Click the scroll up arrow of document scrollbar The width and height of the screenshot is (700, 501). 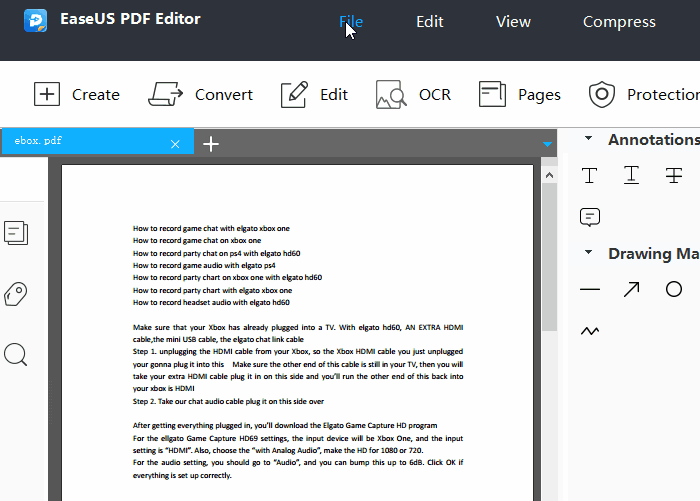coord(549,175)
